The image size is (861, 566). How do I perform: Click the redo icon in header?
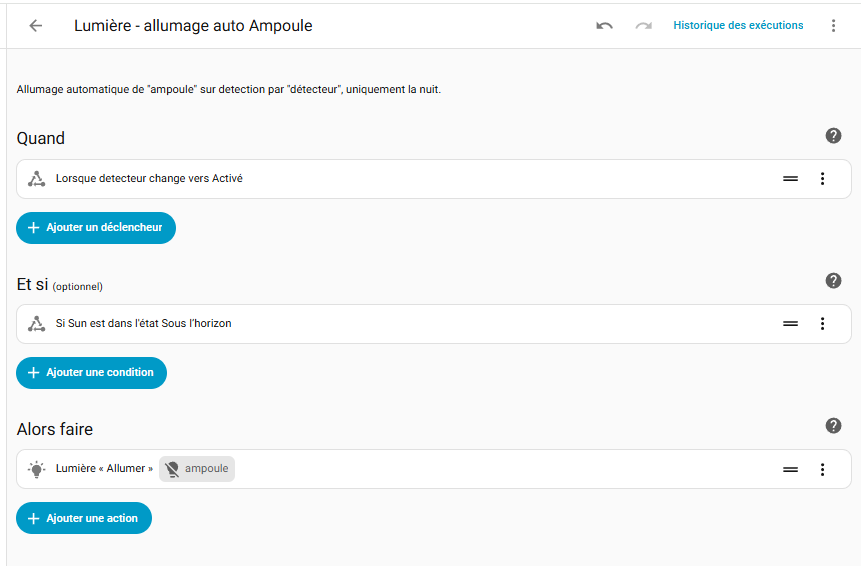pyautogui.click(x=643, y=26)
